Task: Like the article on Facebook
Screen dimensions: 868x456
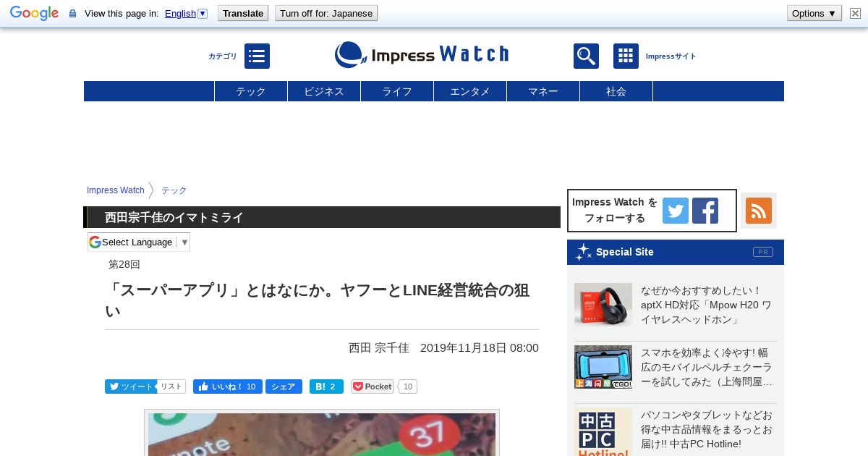Action: [x=227, y=387]
